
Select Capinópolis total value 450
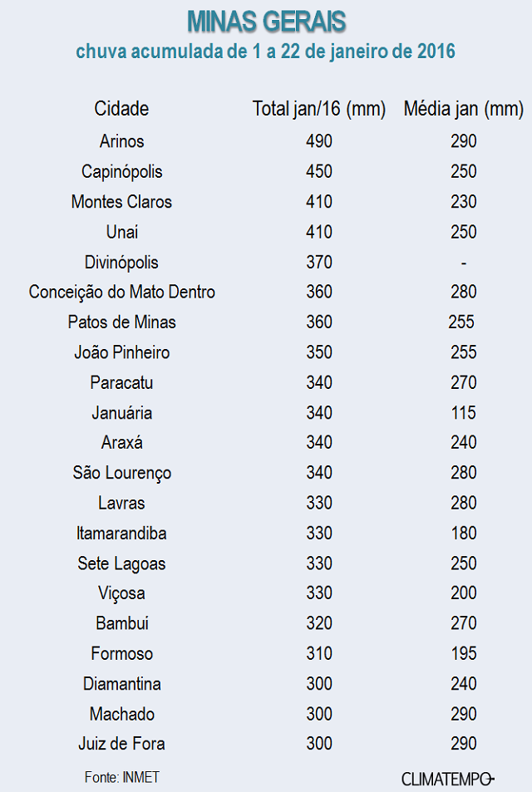319,171
